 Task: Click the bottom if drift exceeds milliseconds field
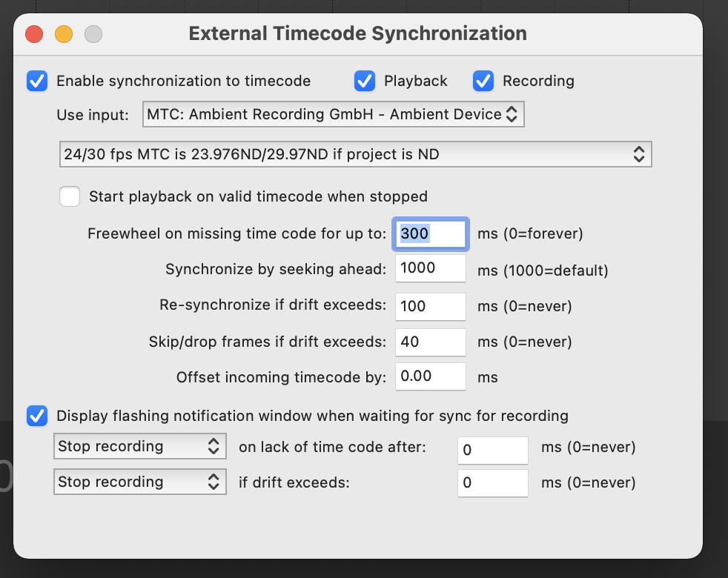pyautogui.click(x=492, y=483)
